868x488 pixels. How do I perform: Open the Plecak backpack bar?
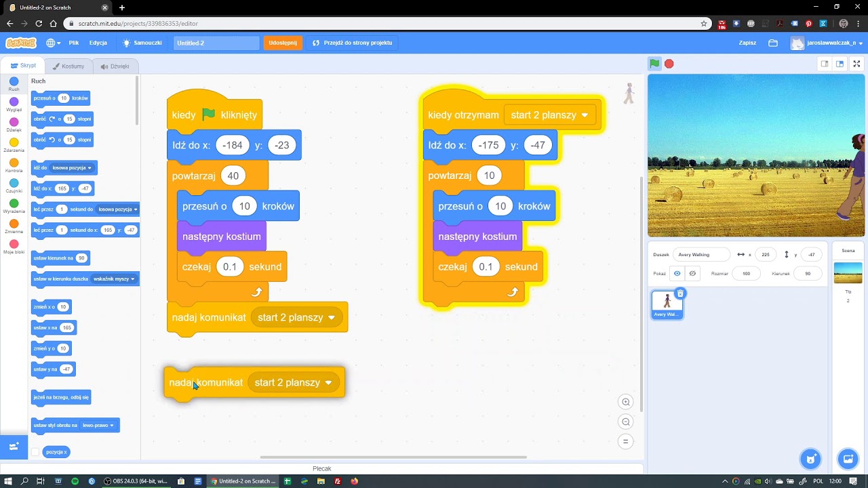(322, 468)
